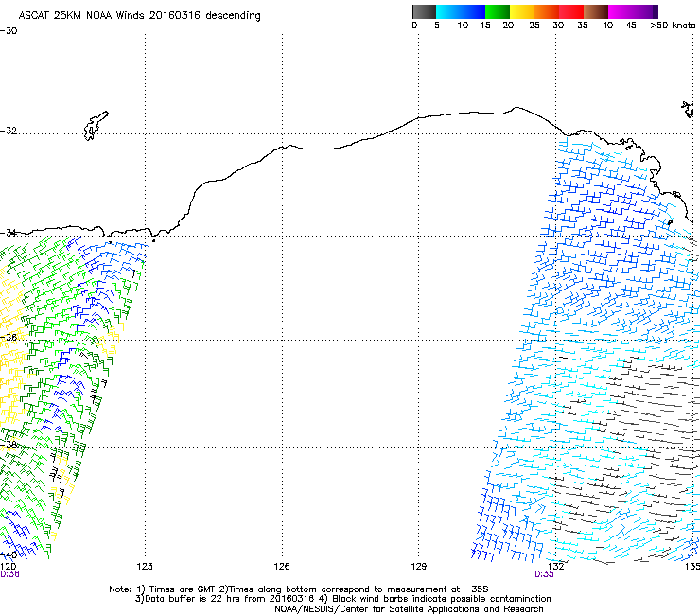The image size is (700, 615).
Task: Select the legend's '30' knots label
Action: pyautogui.click(x=558, y=26)
